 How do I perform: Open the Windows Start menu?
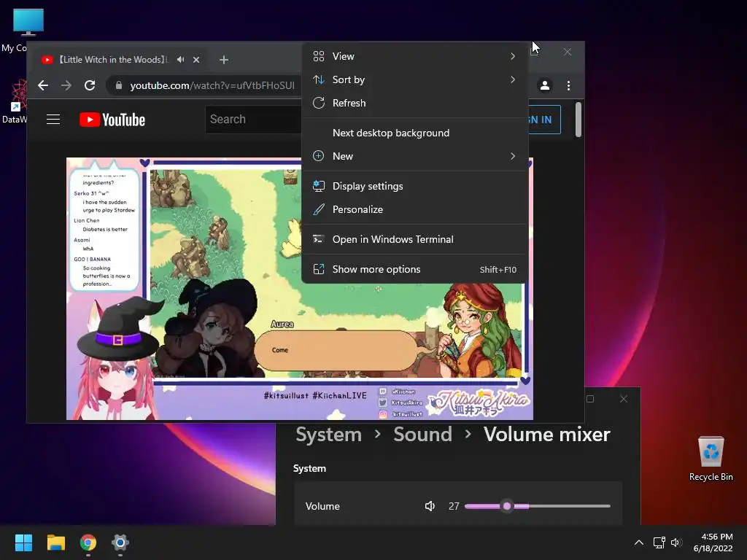23,542
